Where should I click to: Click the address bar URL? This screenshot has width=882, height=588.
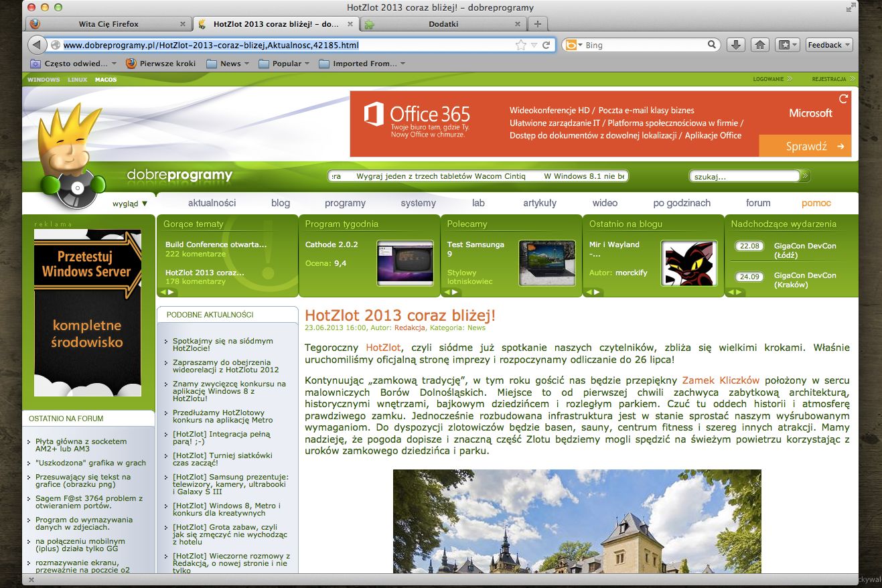[x=211, y=46]
